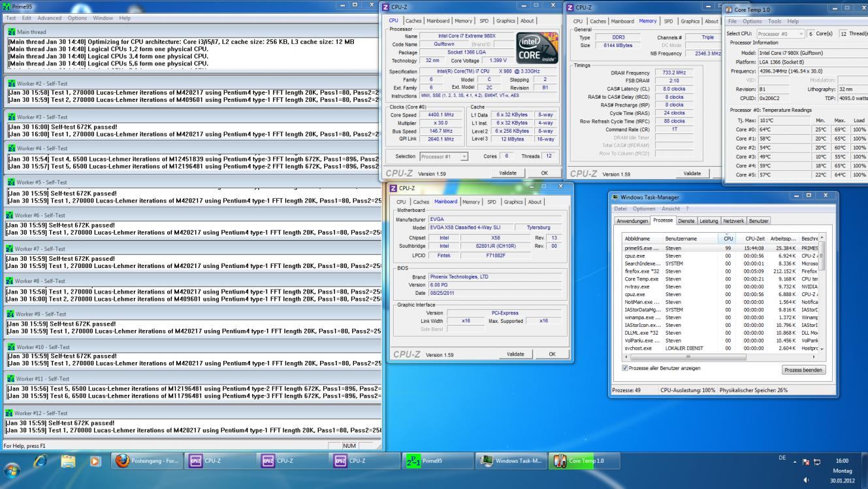The image size is (868, 489).
Task: Click the Main thread window icon
Action: tap(11, 32)
